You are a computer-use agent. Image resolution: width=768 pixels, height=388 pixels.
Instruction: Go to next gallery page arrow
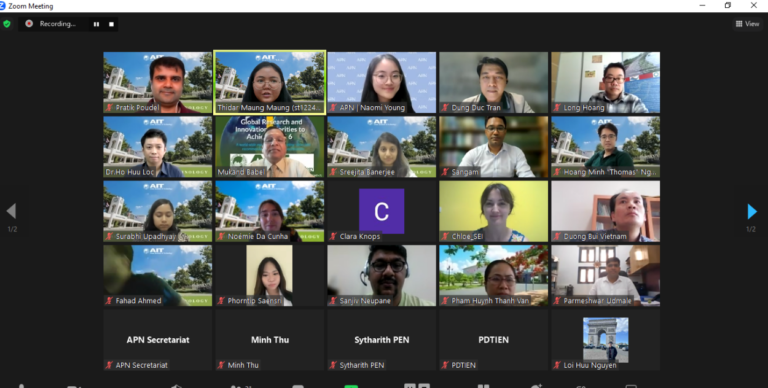(x=752, y=212)
